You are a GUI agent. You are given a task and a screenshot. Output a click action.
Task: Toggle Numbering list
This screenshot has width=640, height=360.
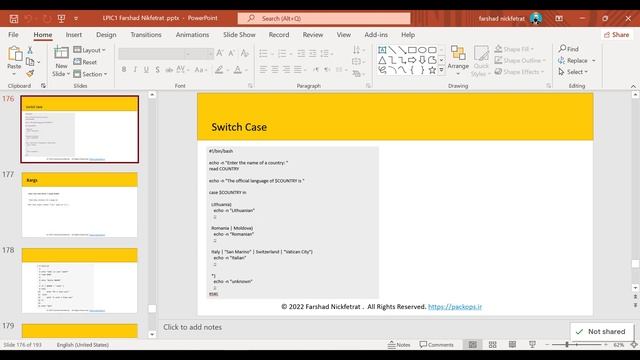point(282,53)
